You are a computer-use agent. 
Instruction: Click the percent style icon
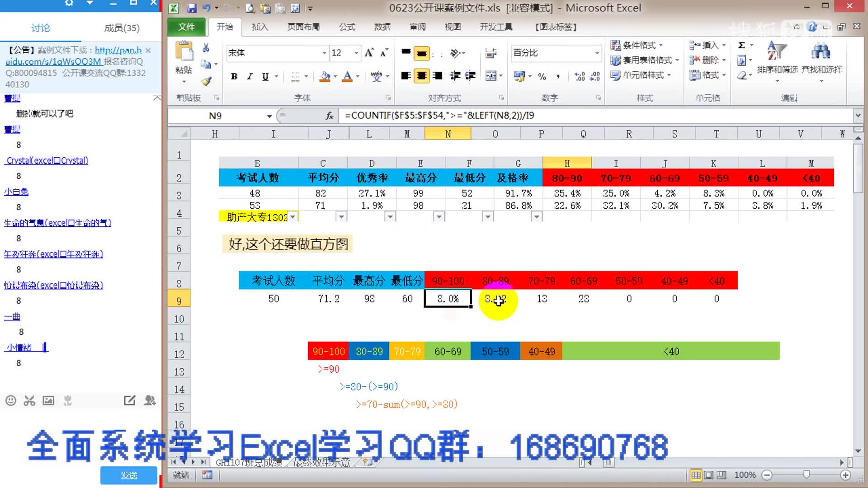pyautogui.click(x=542, y=76)
